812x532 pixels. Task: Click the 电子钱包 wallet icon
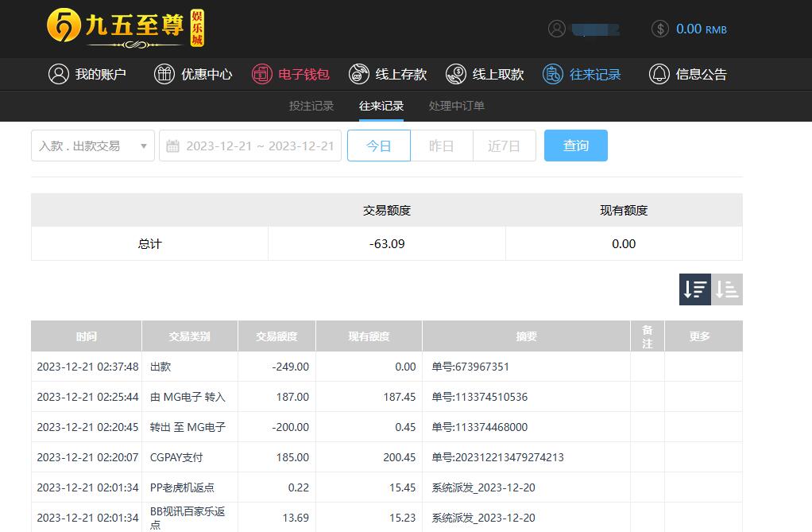click(x=262, y=74)
